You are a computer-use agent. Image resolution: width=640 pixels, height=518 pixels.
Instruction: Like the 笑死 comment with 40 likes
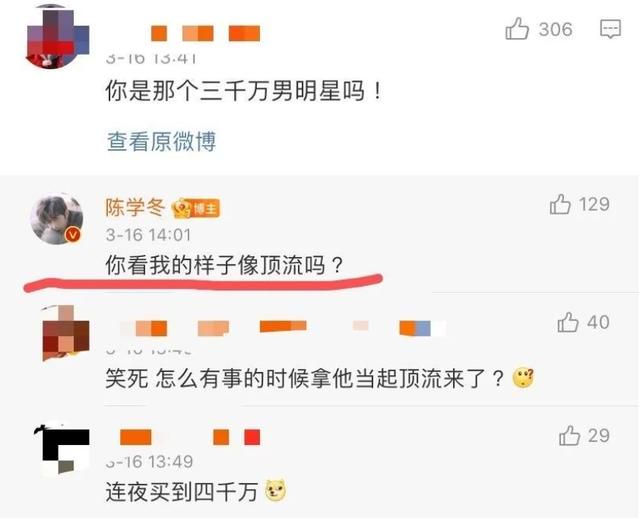(x=568, y=322)
